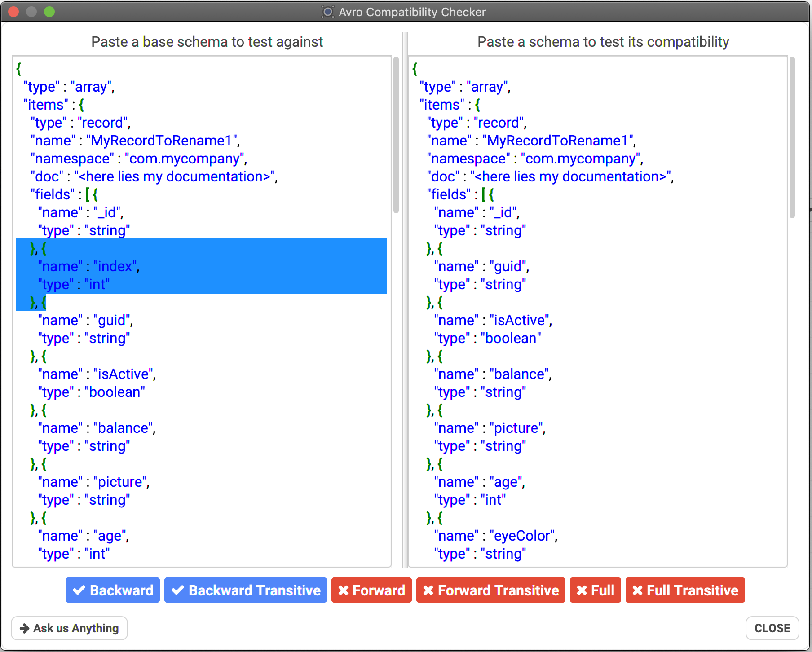Image resolution: width=812 pixels, height=652 pixels.
Task: Click the doc line in the base schema
Action: click(x=154, y=176)
